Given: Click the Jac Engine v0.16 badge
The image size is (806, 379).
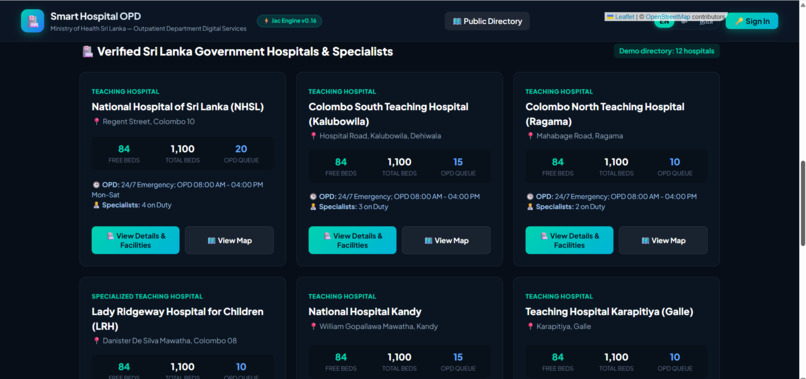Looking at the screenshot, I should pos(289,21).
